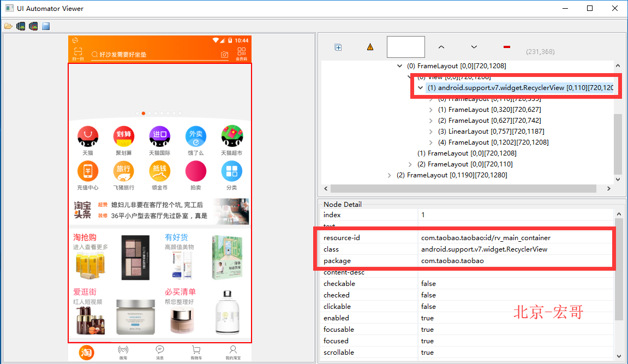This screenshot has height=364, width=628.
Task: Click the tree panel horizontal scrollbar left arrow
Action: click(326, 189)
